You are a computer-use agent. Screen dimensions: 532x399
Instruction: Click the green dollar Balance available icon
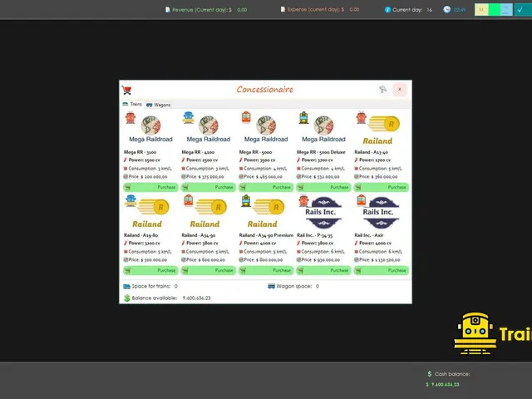click(127, 298)
